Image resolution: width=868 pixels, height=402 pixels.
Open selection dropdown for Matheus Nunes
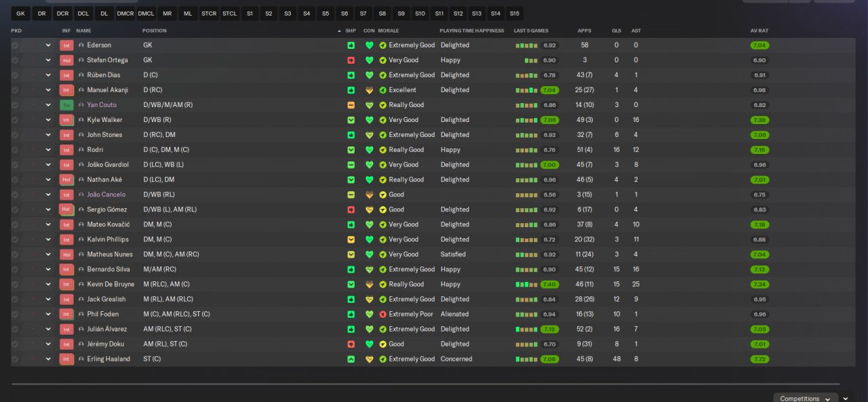coord(48,255)
